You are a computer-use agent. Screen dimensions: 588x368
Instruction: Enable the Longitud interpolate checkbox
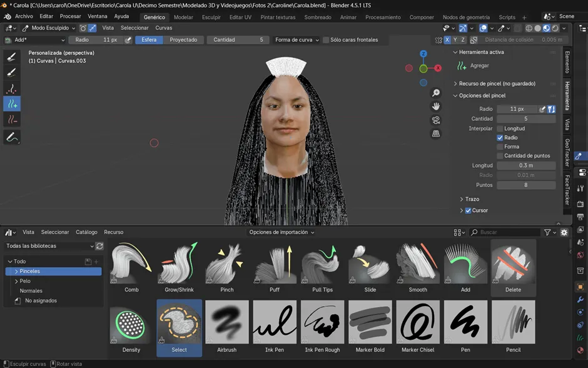pos(500,128)
